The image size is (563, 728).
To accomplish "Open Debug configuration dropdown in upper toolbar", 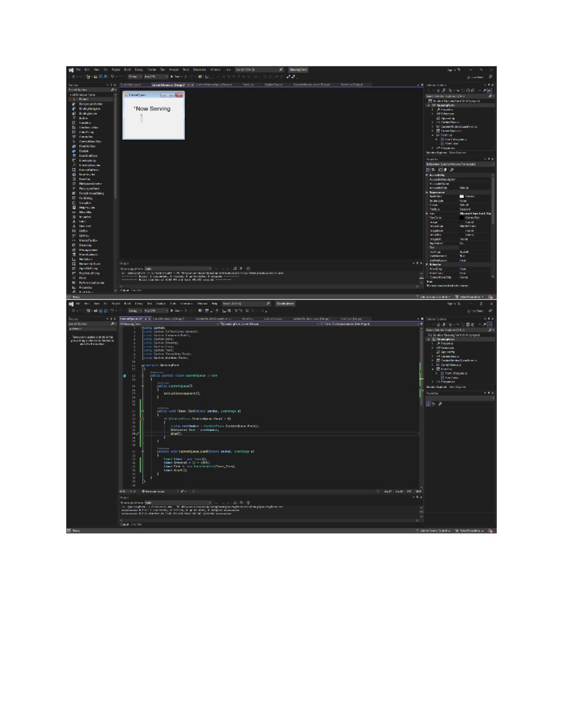I will [x=135, y=76].
